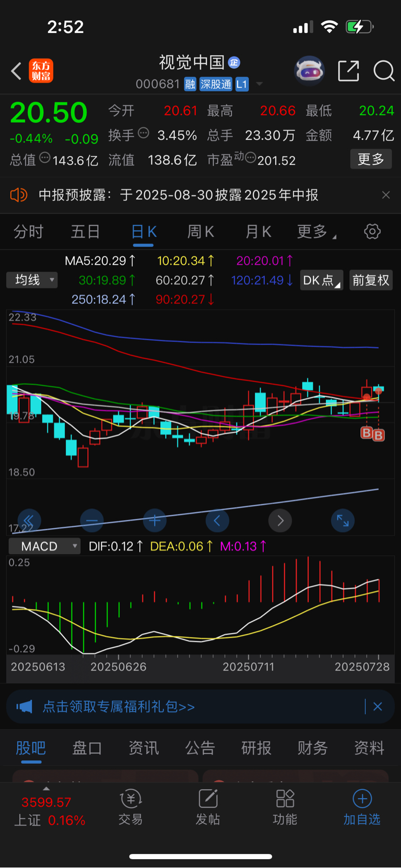Tap the back arrow icon

(x=16, y=71)
